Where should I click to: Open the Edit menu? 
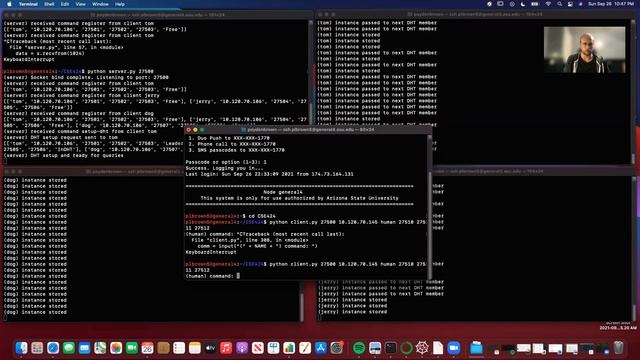[x=65, y=4]
